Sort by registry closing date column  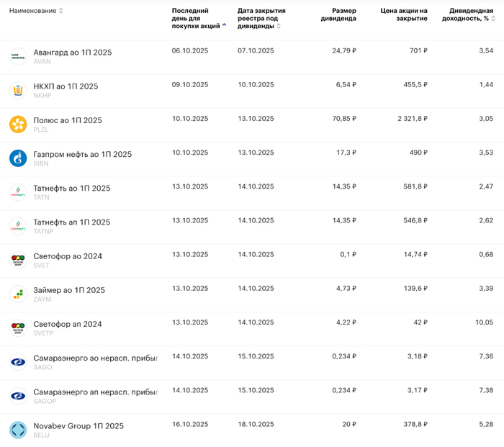(x=262, y=18)
